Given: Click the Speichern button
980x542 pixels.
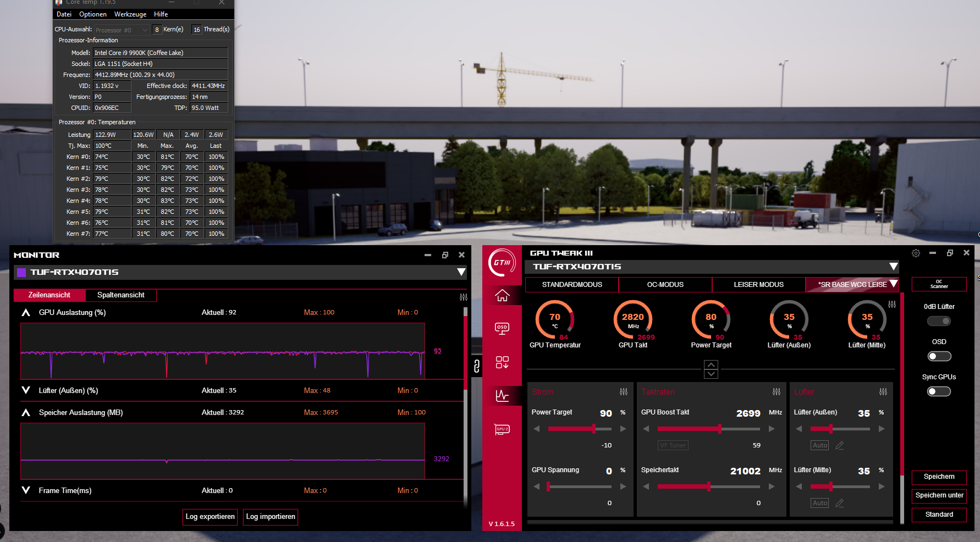Looking at the screenshot, I should pos(939,477).
